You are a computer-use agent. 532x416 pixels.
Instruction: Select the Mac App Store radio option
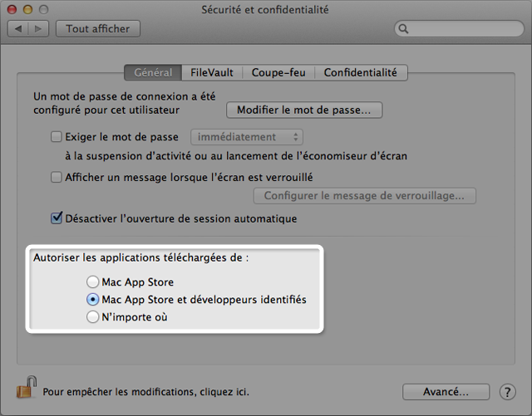tap(92, 281)
